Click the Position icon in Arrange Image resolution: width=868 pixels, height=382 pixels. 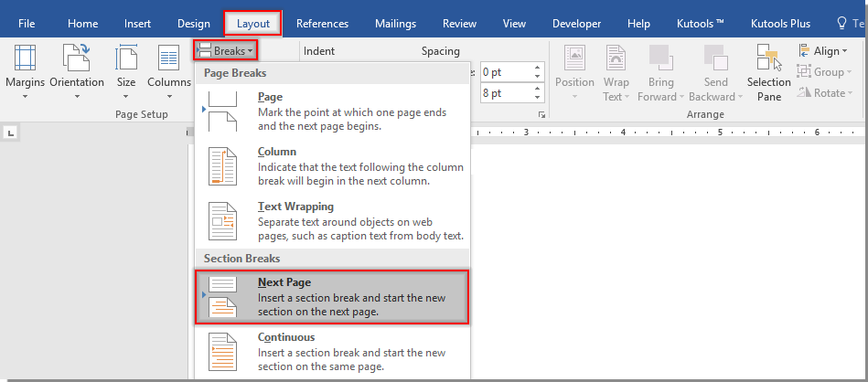click(574, 69)
